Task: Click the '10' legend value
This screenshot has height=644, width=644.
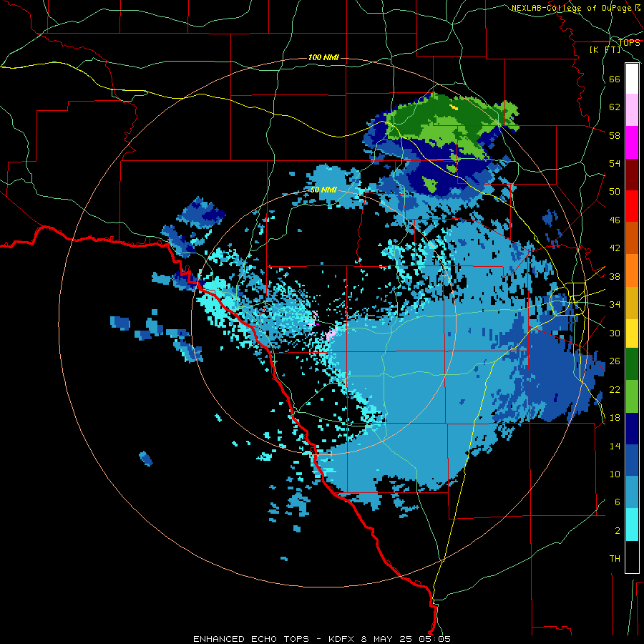Action: click(x=615, y=474)
